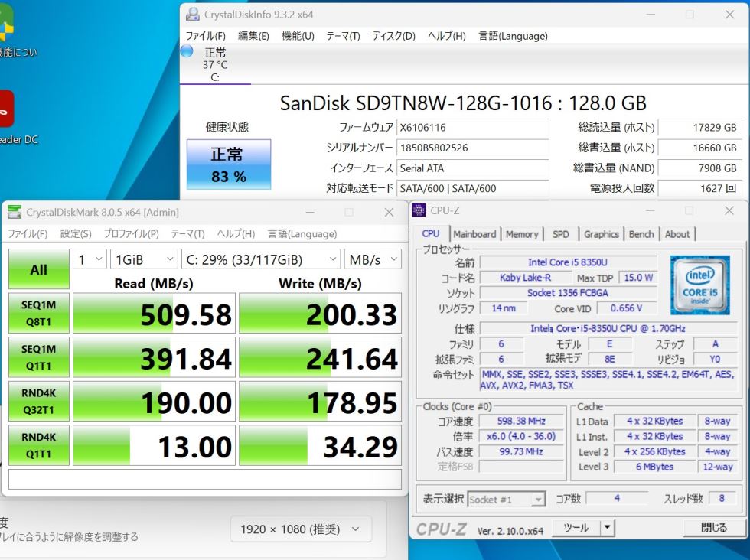Open the unit dropdown showing MB/s
This screenshot has height=560, width=750.
[x=373, y=259]
